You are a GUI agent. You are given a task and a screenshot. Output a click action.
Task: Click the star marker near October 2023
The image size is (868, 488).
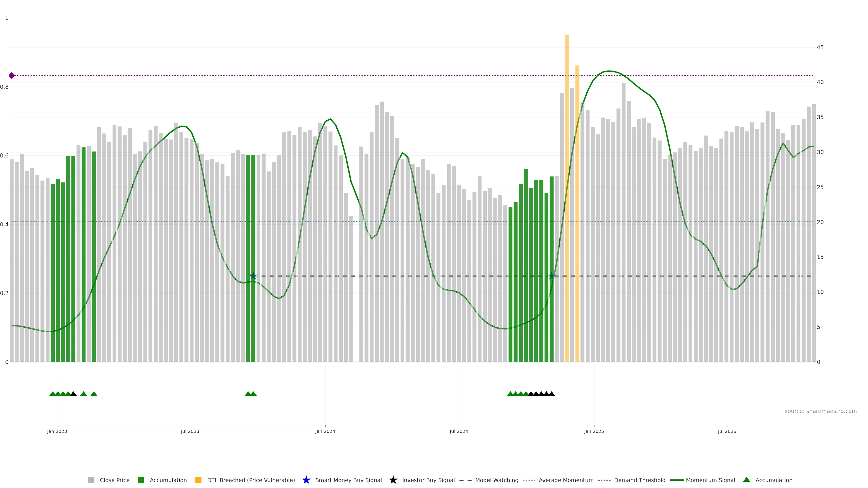[253, 276]
